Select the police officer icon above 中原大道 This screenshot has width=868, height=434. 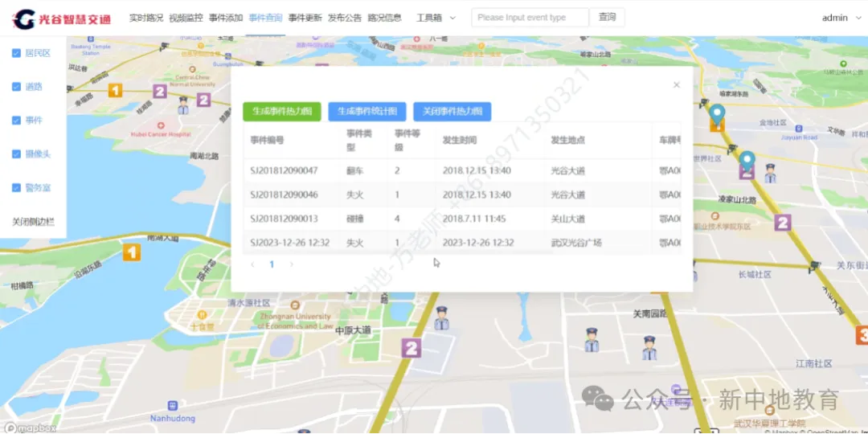point(441,317)
